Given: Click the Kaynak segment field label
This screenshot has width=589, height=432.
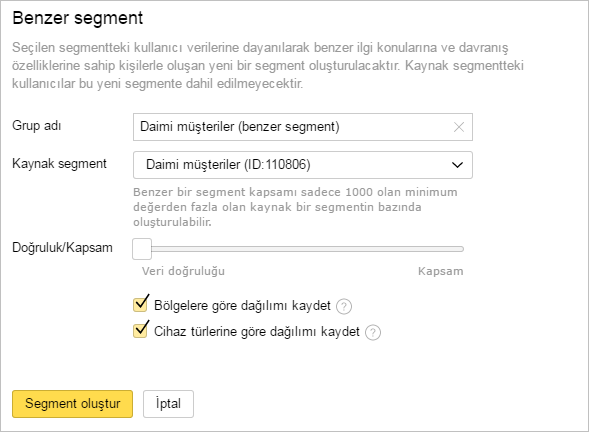Looking at the screenshot, I should [x=59, y=164].
